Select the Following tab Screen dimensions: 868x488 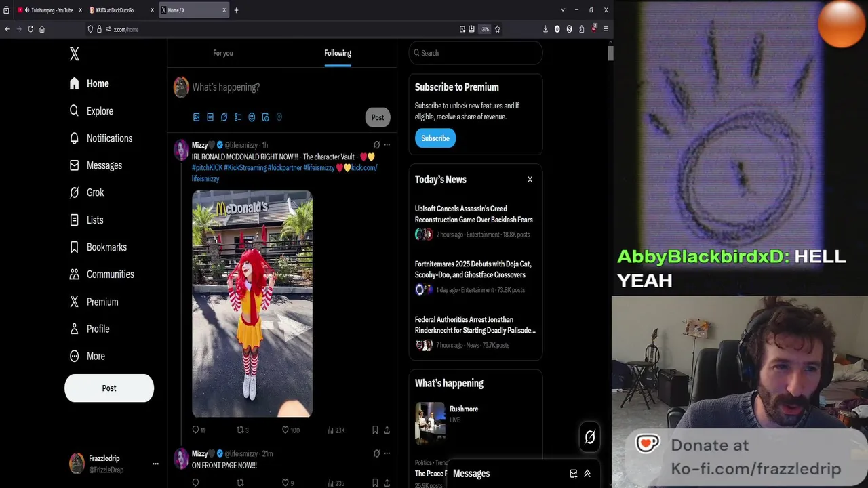coord(338,53)
